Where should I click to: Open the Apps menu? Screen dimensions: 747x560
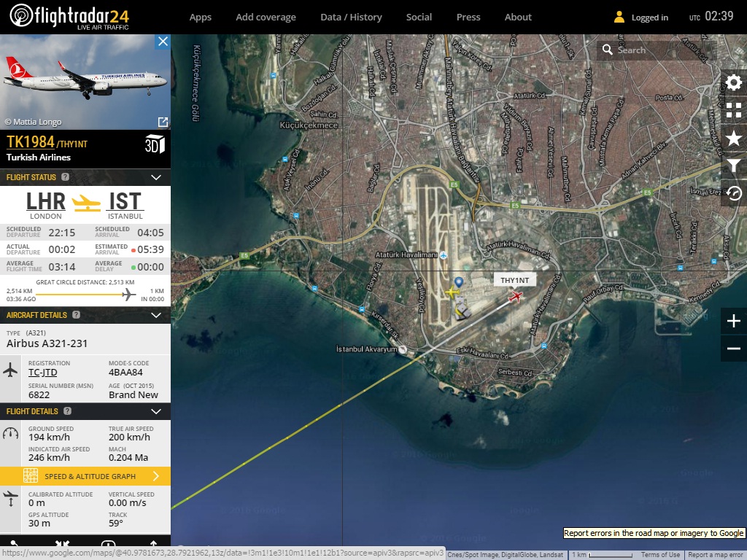click(x=200, y=17)
